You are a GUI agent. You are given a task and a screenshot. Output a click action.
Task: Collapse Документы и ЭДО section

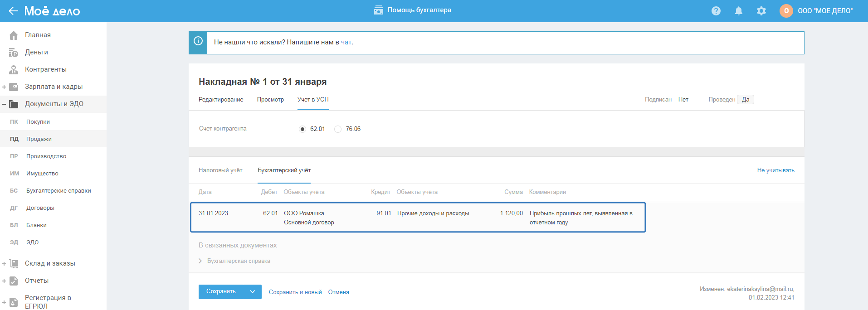(x=4, y=104)
